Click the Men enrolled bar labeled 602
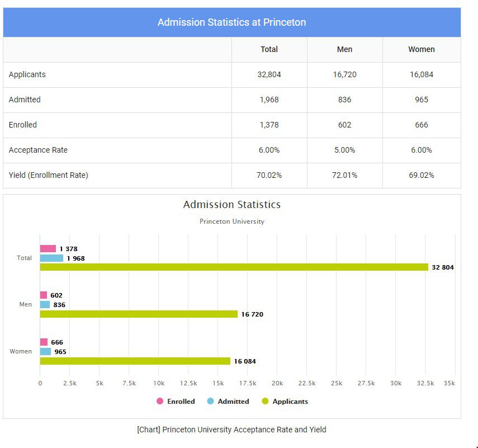 pyautogui.click(x=44, y=295)
